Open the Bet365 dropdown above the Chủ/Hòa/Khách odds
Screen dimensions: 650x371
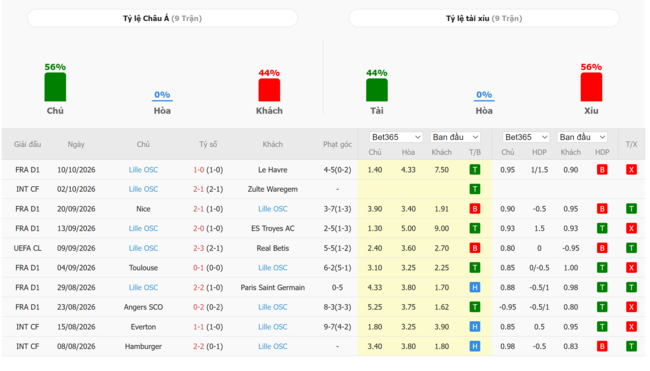(396, 137)
